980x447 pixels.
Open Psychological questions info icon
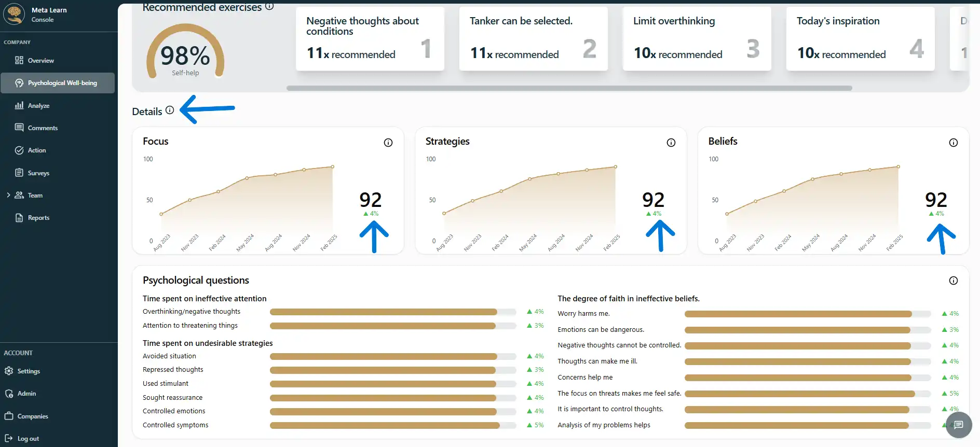click(x=954, y=281)
